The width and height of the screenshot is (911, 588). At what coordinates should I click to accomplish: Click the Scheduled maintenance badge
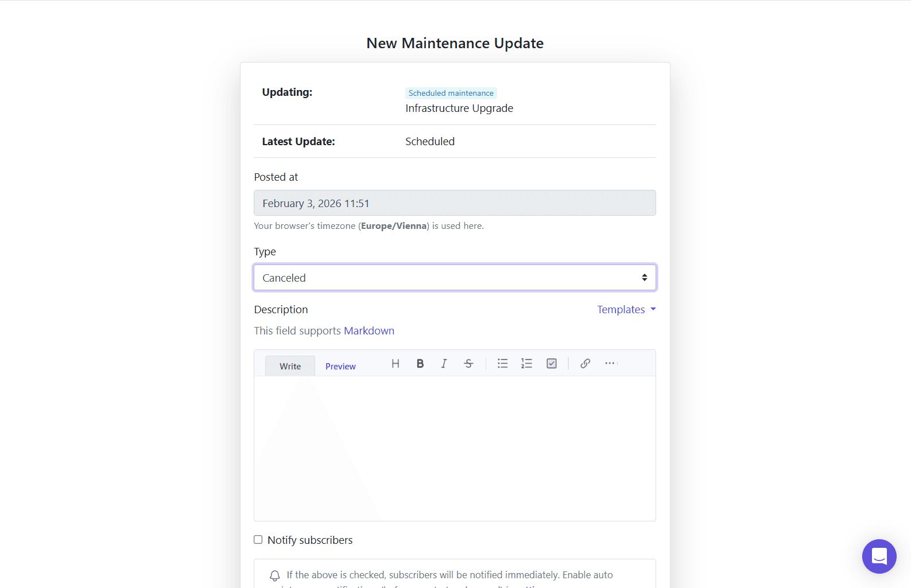451,93
